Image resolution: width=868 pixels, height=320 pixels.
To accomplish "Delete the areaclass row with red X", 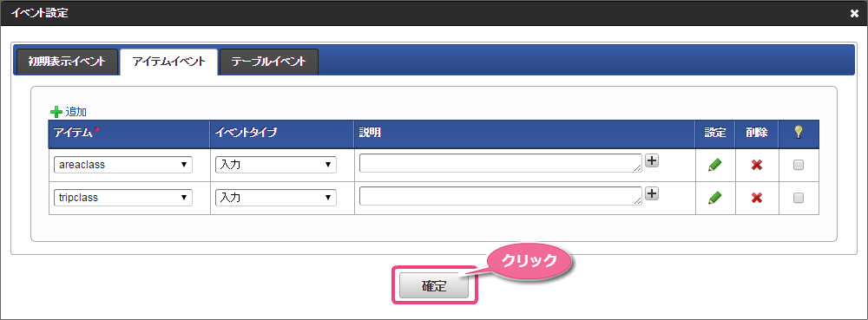I will tap(757, 165).
